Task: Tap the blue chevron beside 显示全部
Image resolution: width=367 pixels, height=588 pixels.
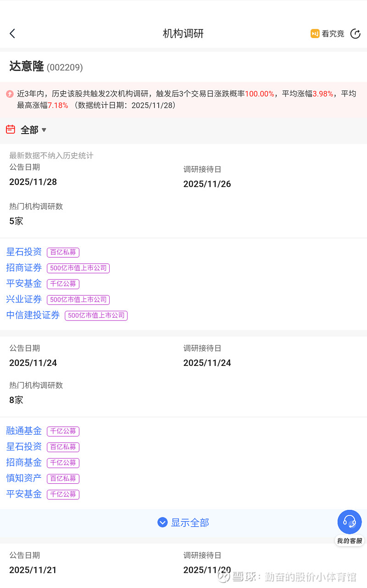Action: point(162,522)
